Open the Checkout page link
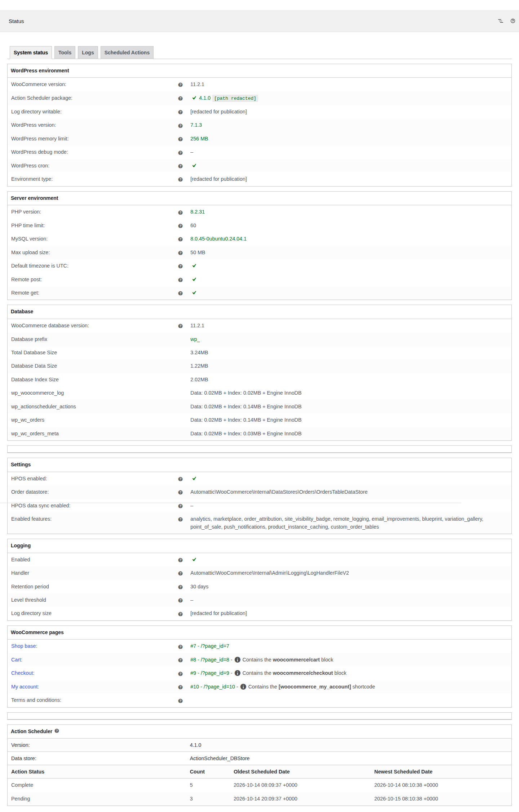This screenshot has width=519, height=812. click(x=23, y=673)
